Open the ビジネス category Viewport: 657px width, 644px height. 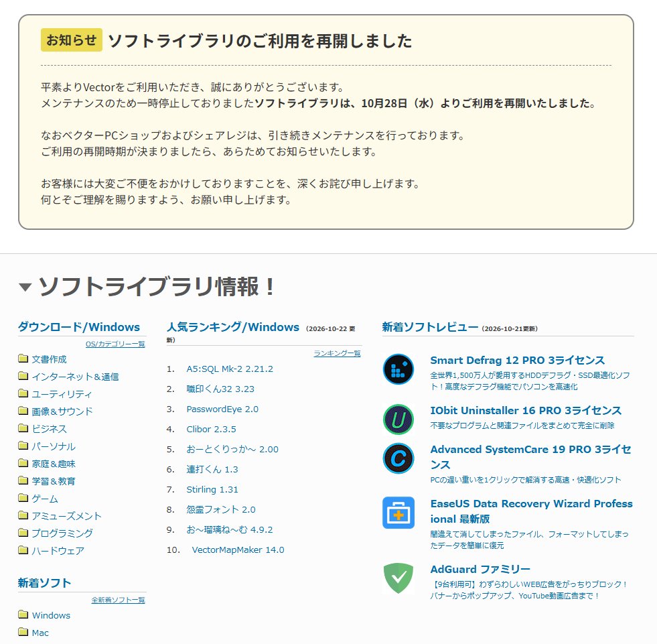click(x=49, y=429)
